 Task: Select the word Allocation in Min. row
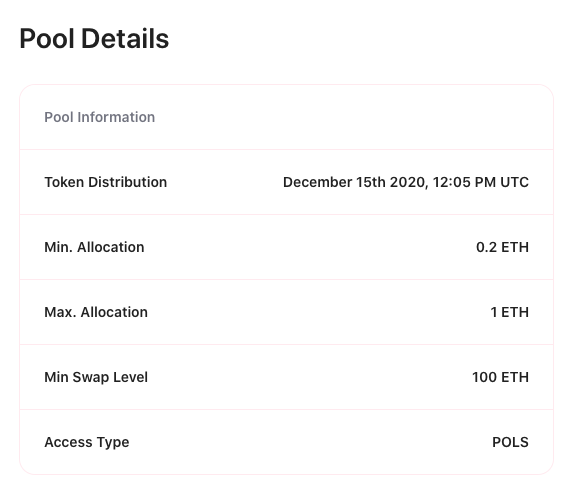(x=111, y=247)
